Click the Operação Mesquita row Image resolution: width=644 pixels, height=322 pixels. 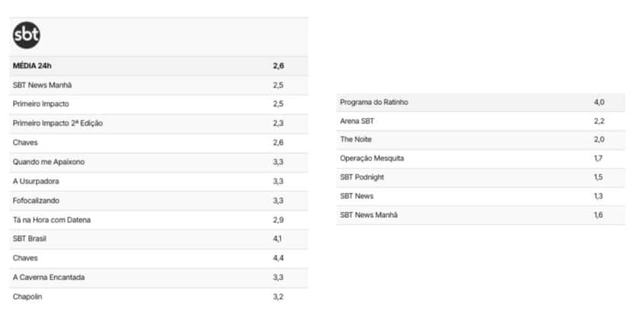point(481,159)
